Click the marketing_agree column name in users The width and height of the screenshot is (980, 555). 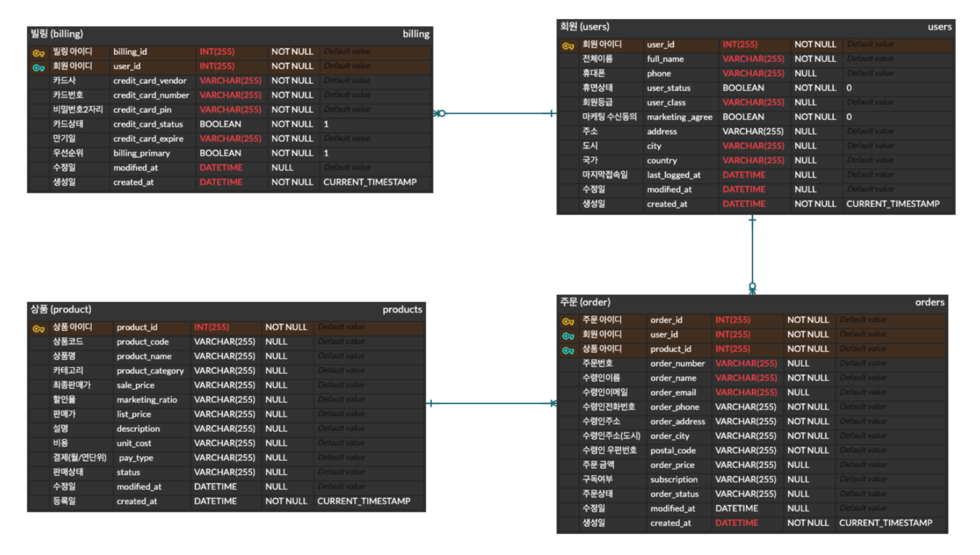click(x=679, y=117)
